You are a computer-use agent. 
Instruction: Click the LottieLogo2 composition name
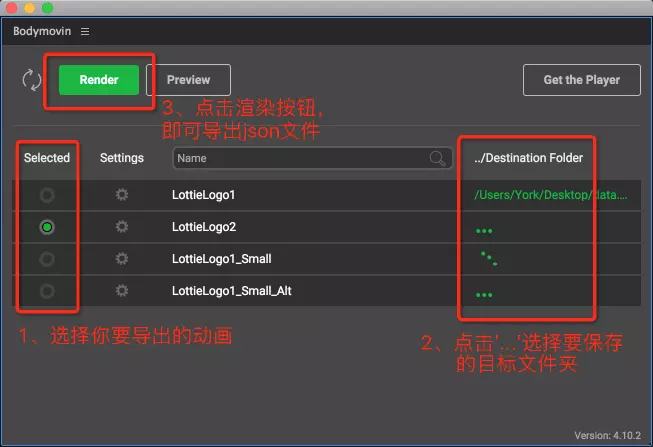(204, 227)
